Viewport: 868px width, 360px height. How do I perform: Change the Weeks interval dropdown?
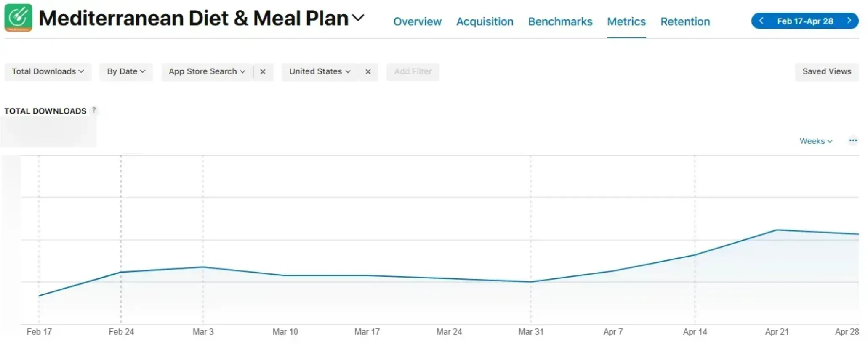click(x=816, y=141)
